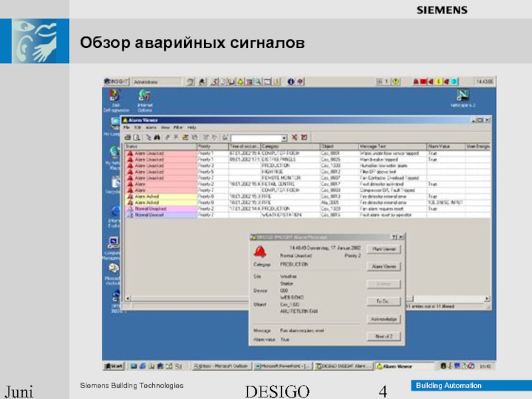Open Print Preview in Alarm Viewer toolbar
This screenshot has height=399, width=532.
tap(136, 138)
